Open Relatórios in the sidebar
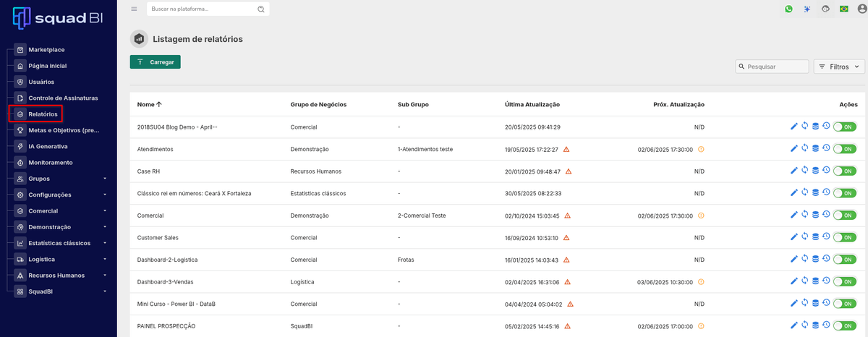This screenshot has width=868, height=337. pos(43,114)
